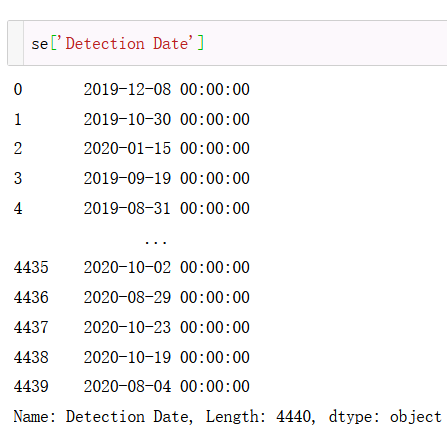This screenshot has height=429, width=447.
Task: Select row 4438 value 2020-10-19 00:00:00
Action: click(x=167, y=357)
